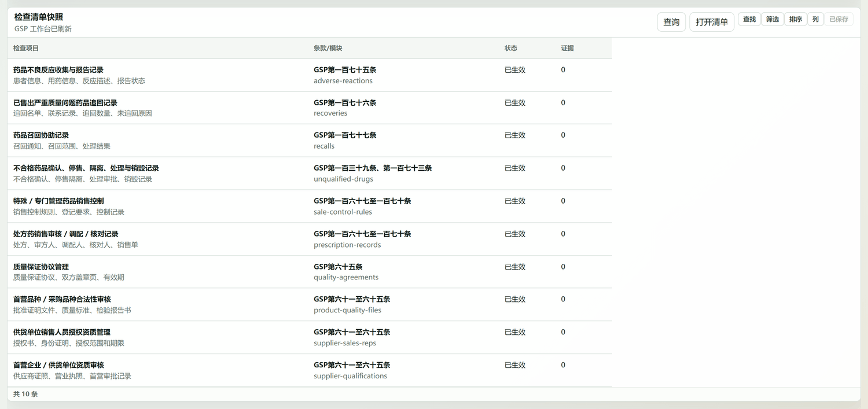This screenshot has width=868, height=409.
Task: Click module name quality-agreements
Action: point(346,277)
